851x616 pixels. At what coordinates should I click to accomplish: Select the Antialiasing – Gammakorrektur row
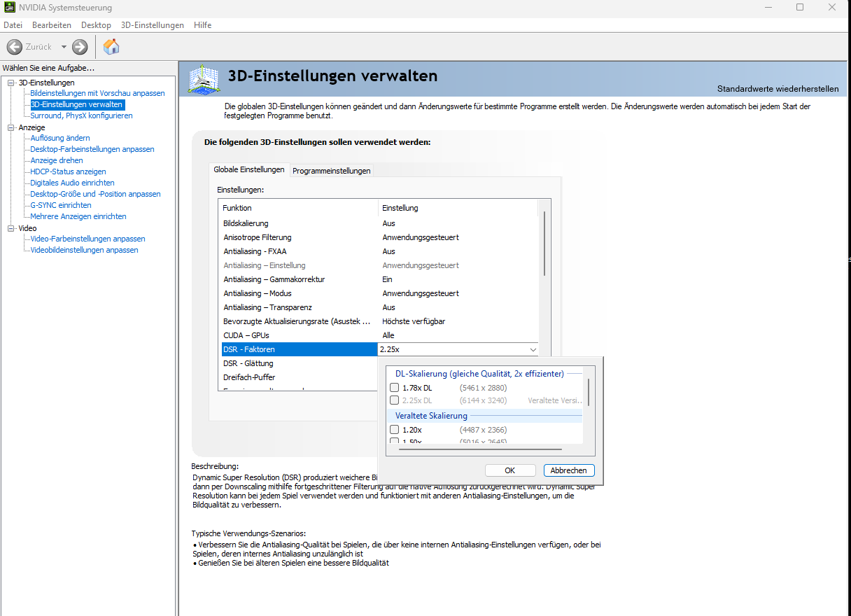[x=380, y=279]
